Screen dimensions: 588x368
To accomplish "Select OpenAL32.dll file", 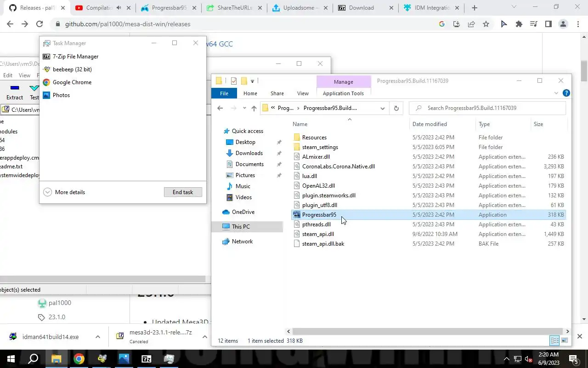I will point(318,186).
